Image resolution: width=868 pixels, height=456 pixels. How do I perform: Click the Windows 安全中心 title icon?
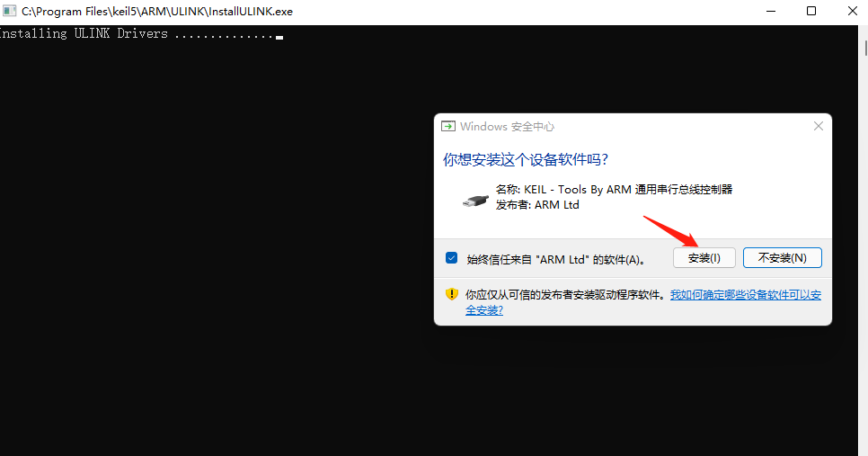click(447, 126)
